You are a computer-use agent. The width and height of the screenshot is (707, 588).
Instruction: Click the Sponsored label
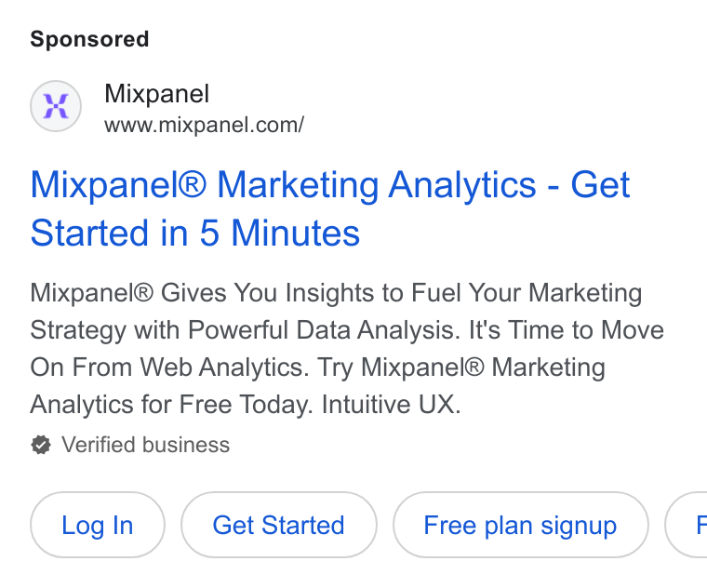point(89,39)
